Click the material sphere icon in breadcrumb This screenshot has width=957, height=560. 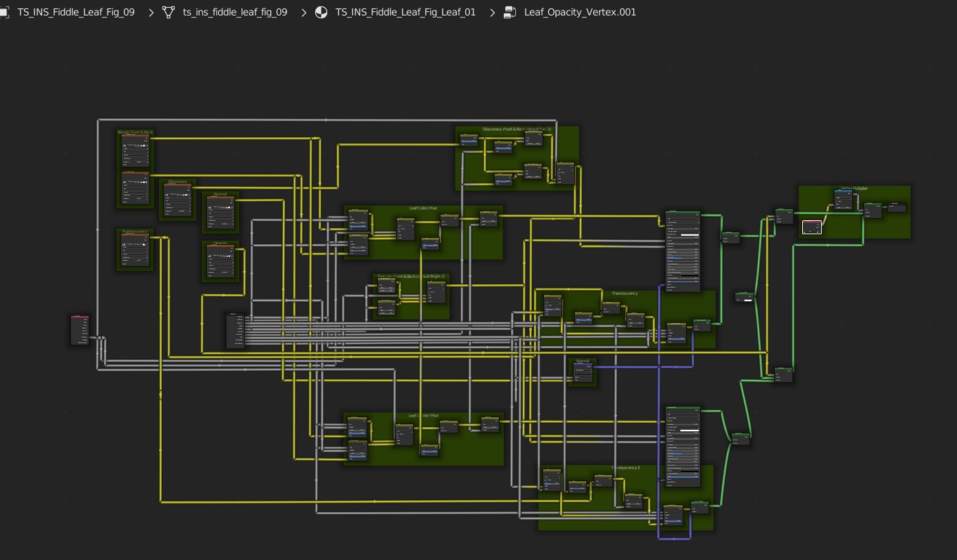[x=321, y=12]
